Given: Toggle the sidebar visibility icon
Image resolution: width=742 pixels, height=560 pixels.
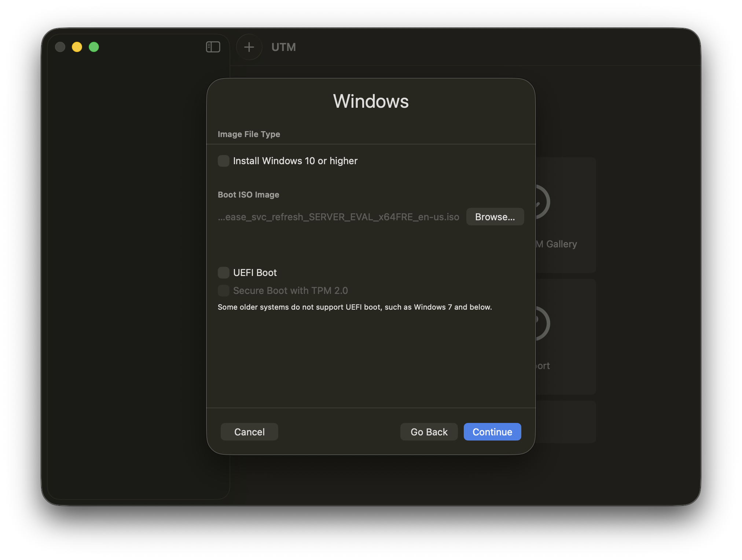Looking at the screenshot, I should click(x=213, y=47).
